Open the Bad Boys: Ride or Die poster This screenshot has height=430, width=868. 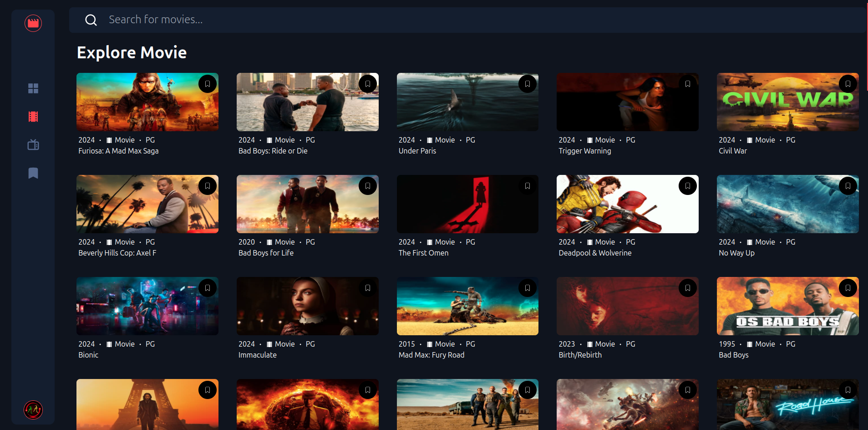pos(308,102)
